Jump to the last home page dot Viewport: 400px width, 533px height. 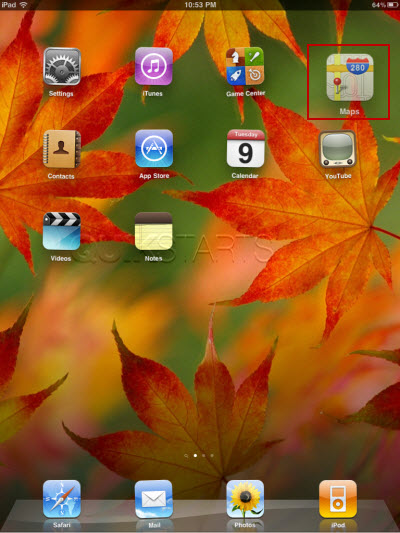point(212,455)
